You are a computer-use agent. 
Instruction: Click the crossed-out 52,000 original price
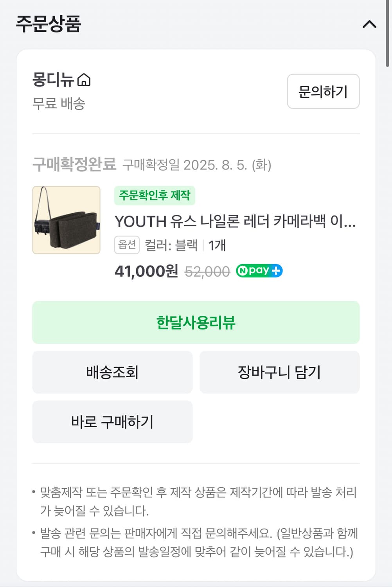pos(207,272)
